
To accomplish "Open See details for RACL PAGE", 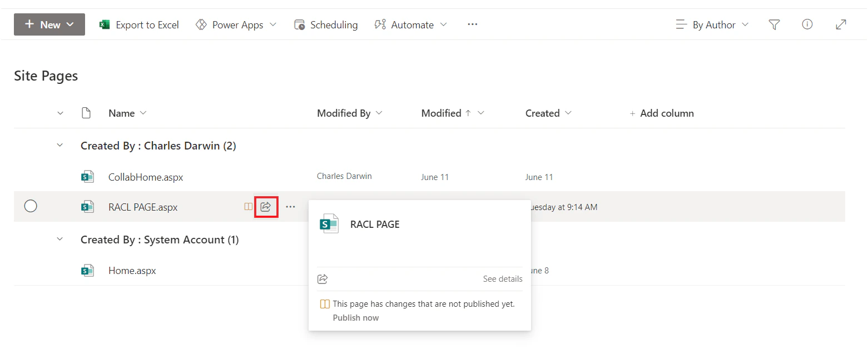I will (502, 278).
